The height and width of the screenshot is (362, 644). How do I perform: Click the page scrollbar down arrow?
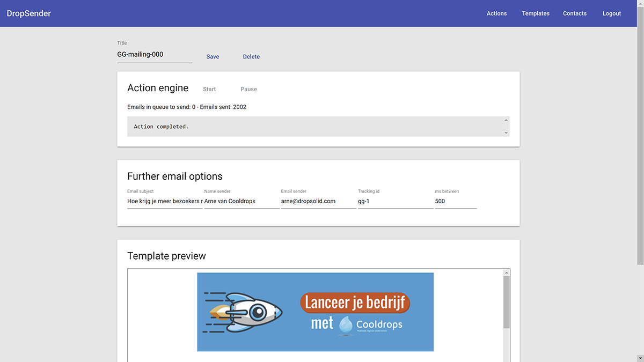pos(640,358)
